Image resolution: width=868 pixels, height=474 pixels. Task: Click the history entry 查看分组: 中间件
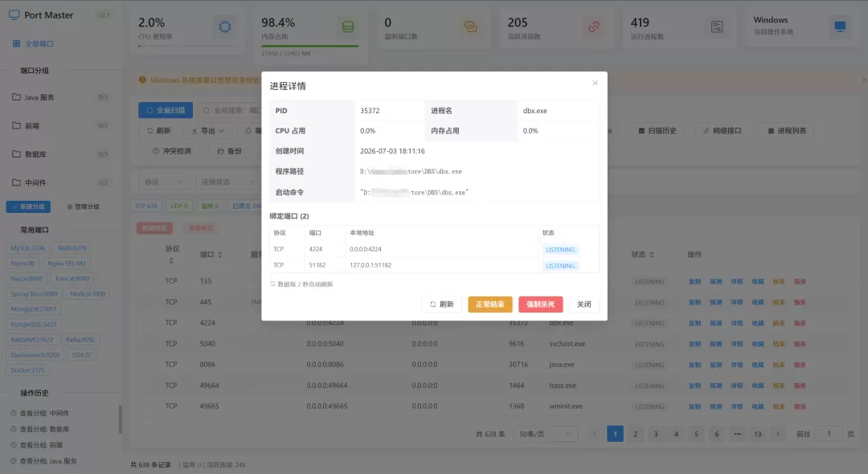(x=44, y=413)
